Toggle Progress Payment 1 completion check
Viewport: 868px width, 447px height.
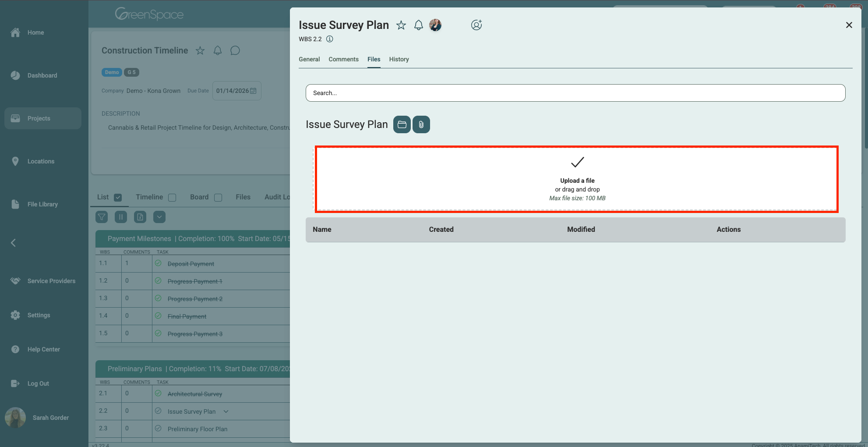[158, 281]
